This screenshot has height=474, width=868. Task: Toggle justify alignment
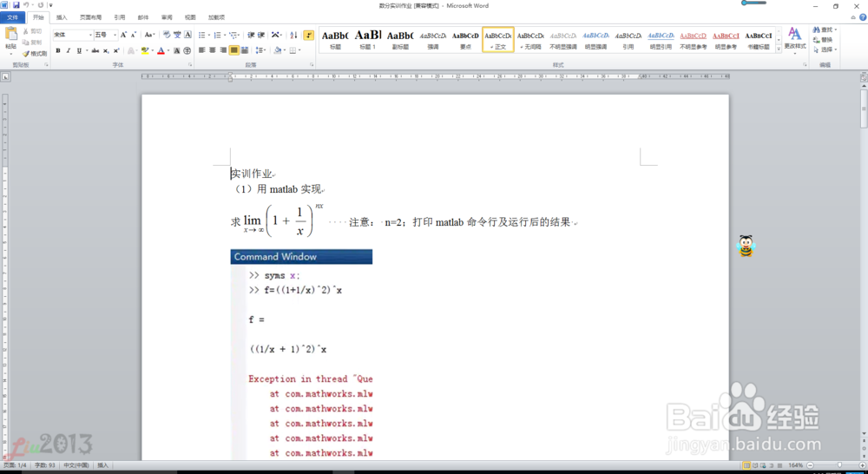pyautogui.click(x=233, y=50)
